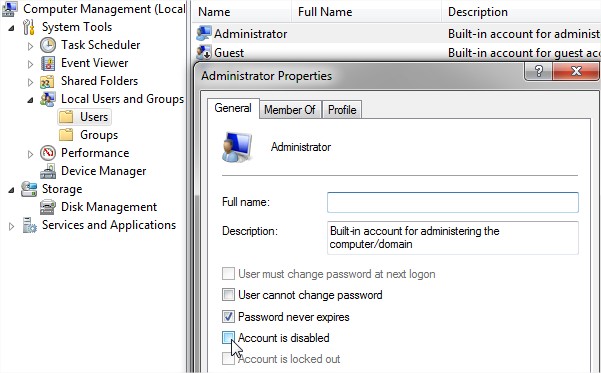
Task: Expand the Shared Folders node
Action: click(30, 82)
